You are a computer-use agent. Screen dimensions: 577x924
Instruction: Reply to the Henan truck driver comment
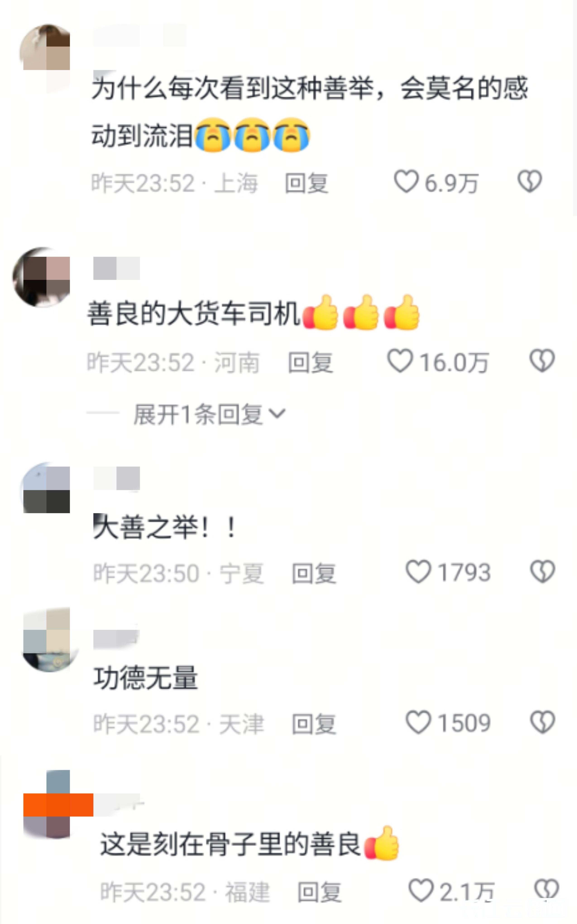310,362
